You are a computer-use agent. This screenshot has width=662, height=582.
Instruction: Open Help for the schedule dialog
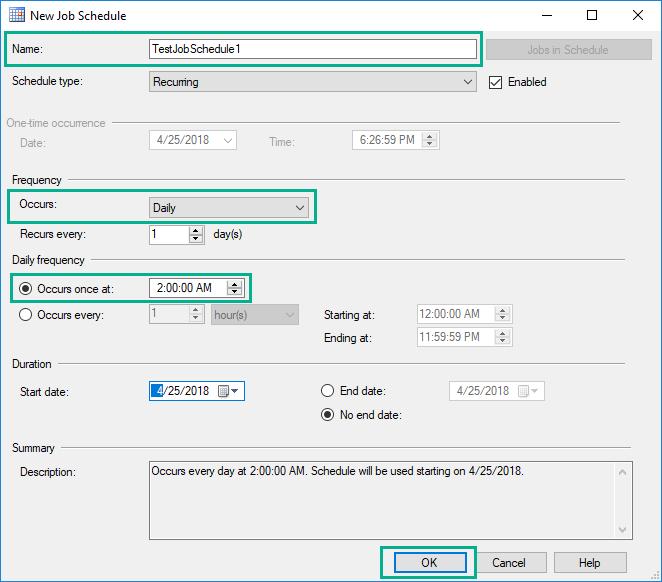[x=590, y=562]
